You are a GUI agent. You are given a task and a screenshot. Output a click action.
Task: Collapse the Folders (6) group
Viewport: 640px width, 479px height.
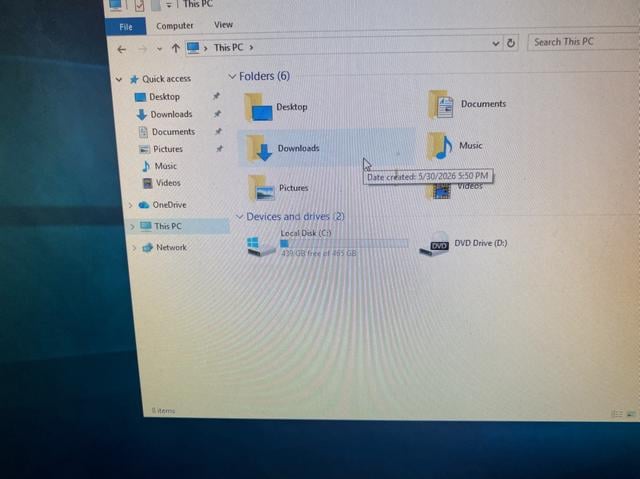click(232, 76)
